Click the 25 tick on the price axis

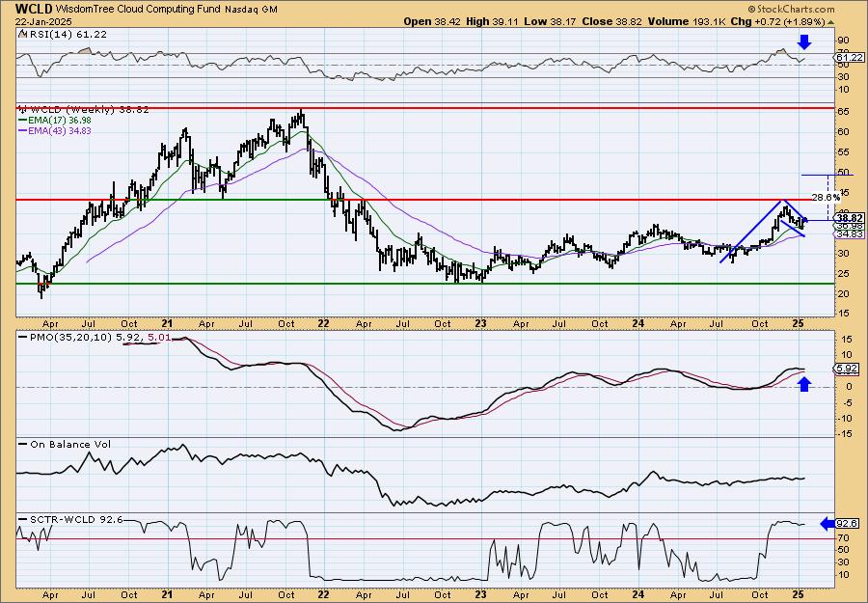pyautogui.click(x=844, y=274)
